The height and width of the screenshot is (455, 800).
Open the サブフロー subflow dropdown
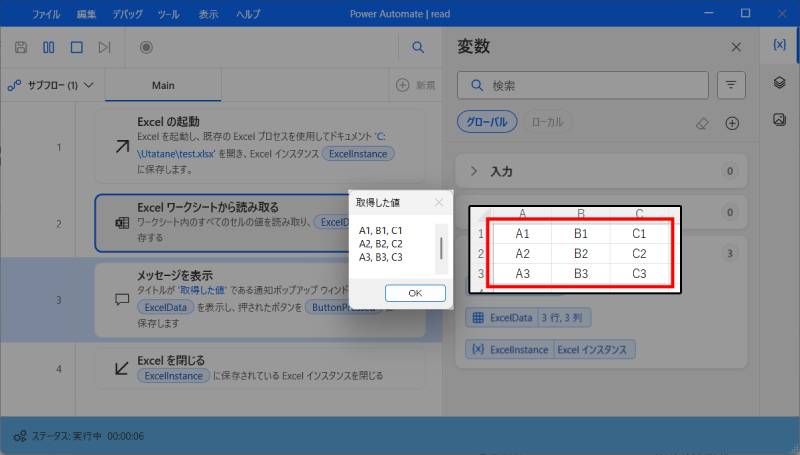51,85
